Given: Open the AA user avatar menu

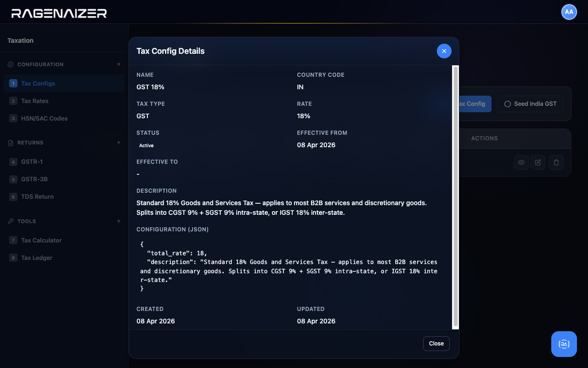Looking at the screenshot, I should point(569,12).
